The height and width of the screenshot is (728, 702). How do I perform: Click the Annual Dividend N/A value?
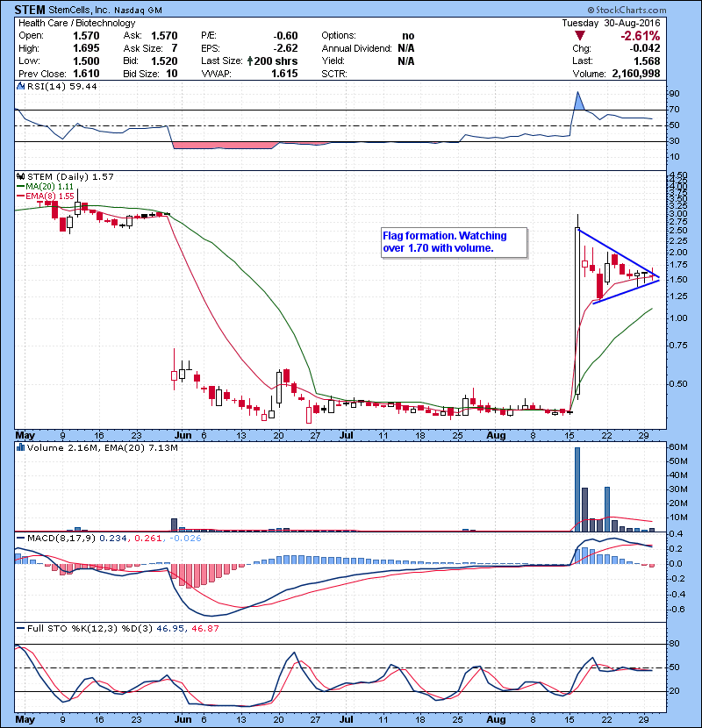(405, 48)
